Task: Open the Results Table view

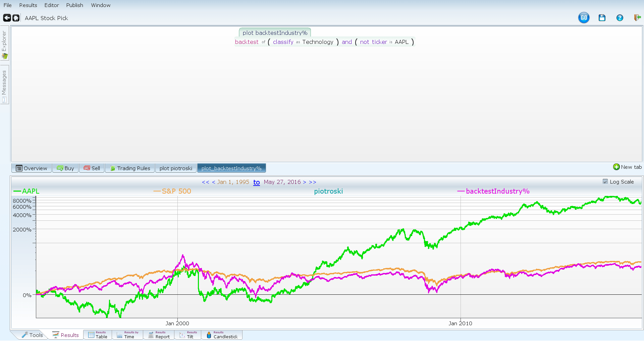Action: (98, 335)
